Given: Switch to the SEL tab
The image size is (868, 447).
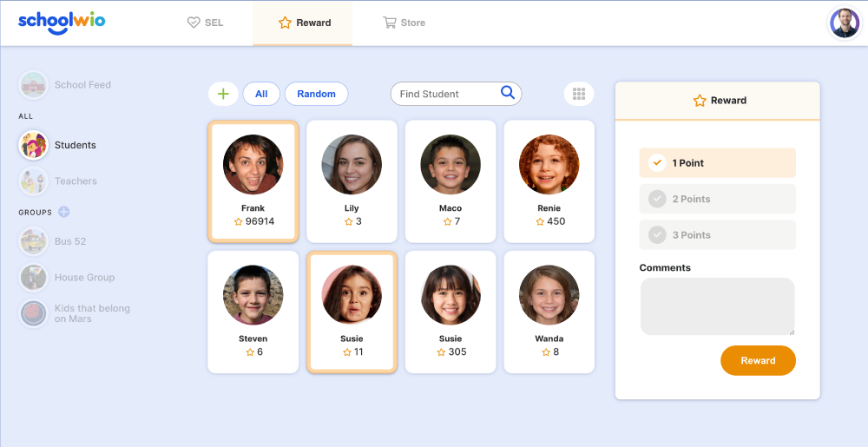Looking at the screenshot, I should (206, 23).
